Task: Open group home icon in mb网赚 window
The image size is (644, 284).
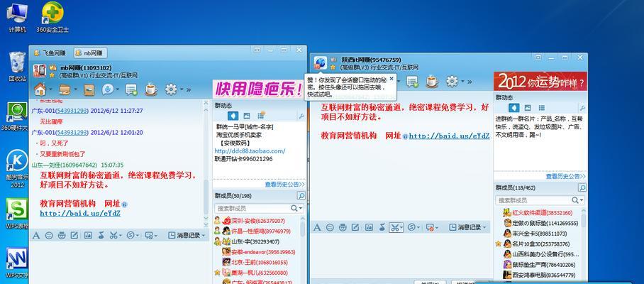Action: 40,89
